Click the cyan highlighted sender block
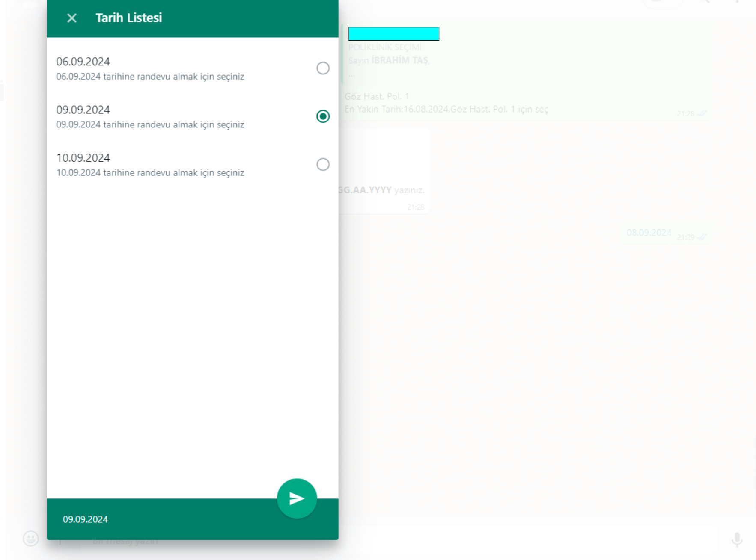Viewport: 756px width, 560px height. [x=393, y=34]
